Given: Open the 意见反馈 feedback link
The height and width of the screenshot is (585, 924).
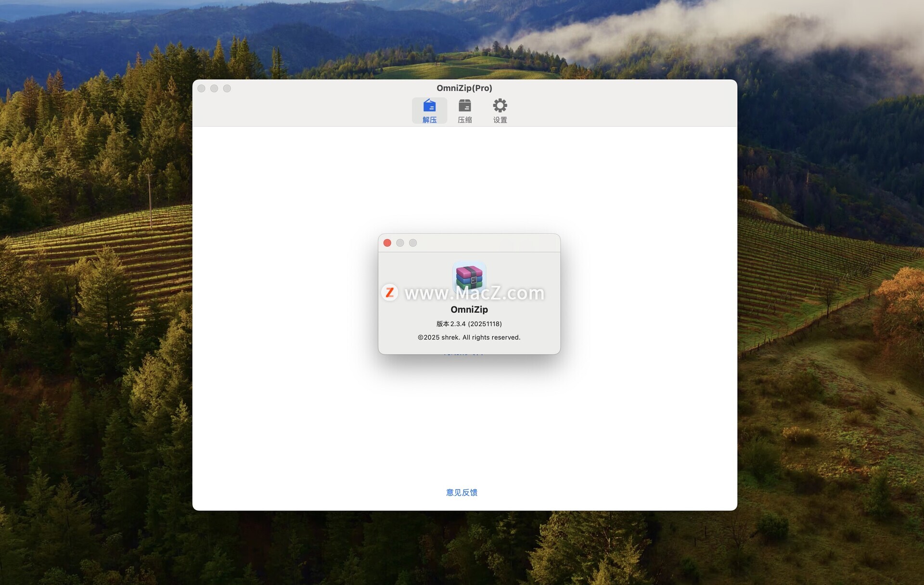Looking at the screenshot, I should tap(462, 492).
